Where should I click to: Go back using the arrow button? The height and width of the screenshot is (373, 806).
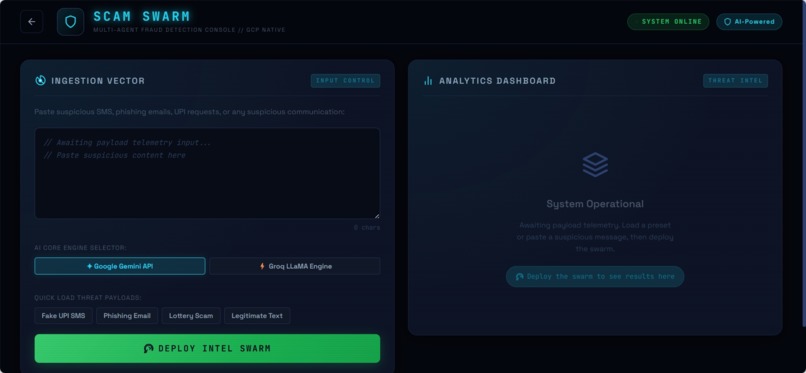(32, 22)
